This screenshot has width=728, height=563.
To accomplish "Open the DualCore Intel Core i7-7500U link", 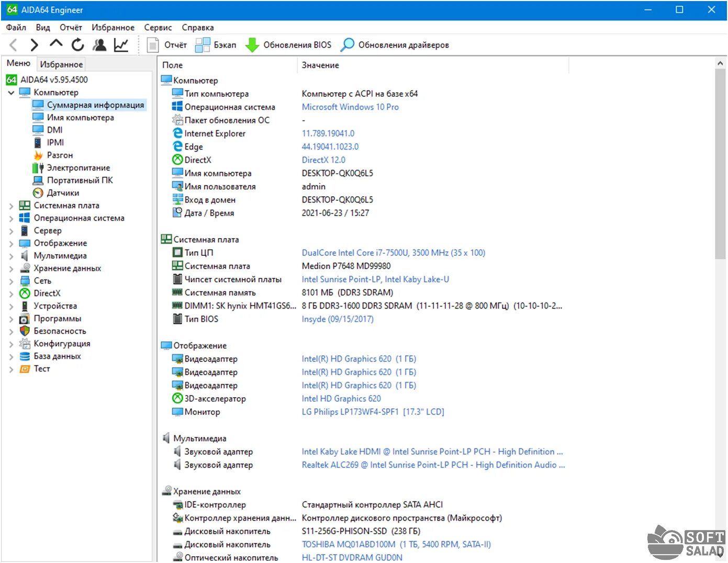I will tap(394, 253).
